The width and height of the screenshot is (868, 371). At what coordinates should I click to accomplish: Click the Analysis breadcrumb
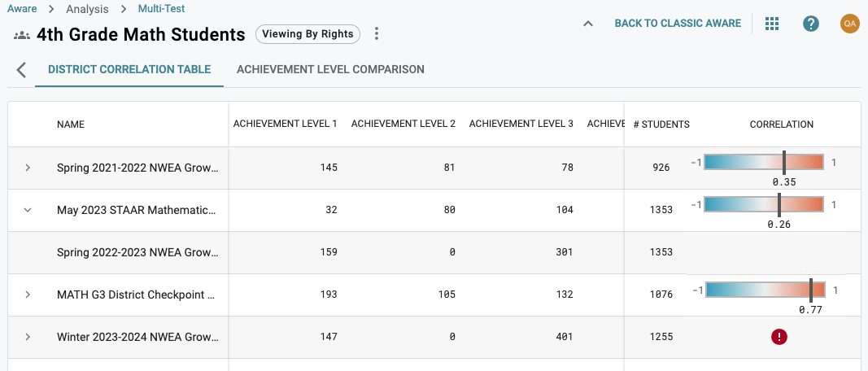(x=88, y=9)
